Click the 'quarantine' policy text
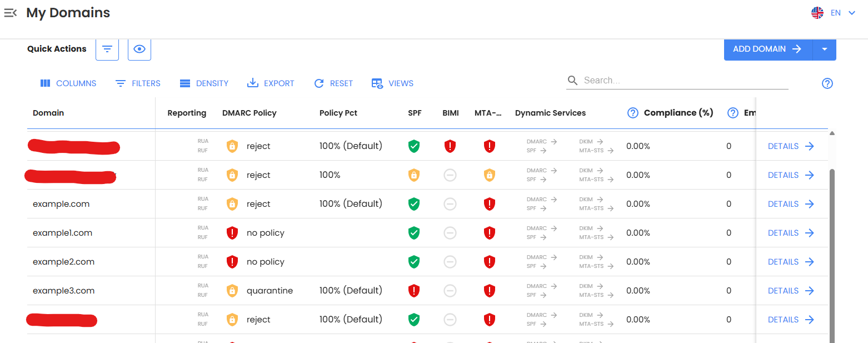The image size is (868, 343). coord(270,291)
